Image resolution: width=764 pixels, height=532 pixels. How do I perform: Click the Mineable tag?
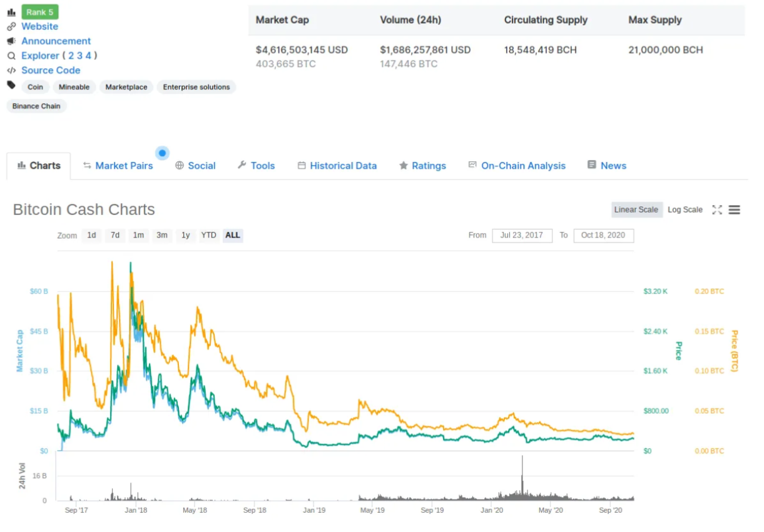pos(74,87)
